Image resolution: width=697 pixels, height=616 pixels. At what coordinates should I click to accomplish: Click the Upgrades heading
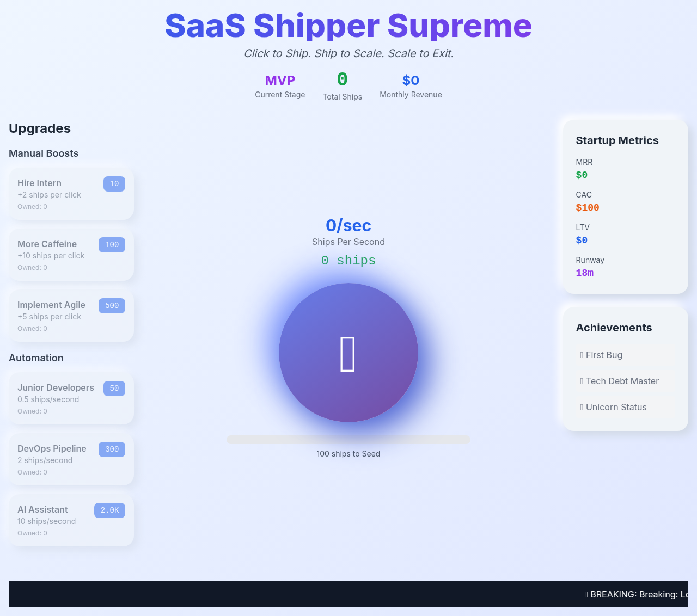40,128
